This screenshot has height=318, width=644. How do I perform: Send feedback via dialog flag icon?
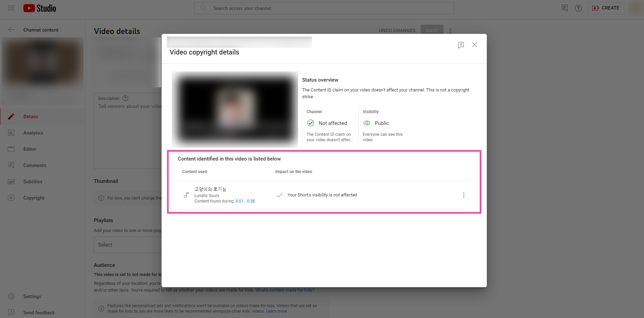tap(461, 45)
